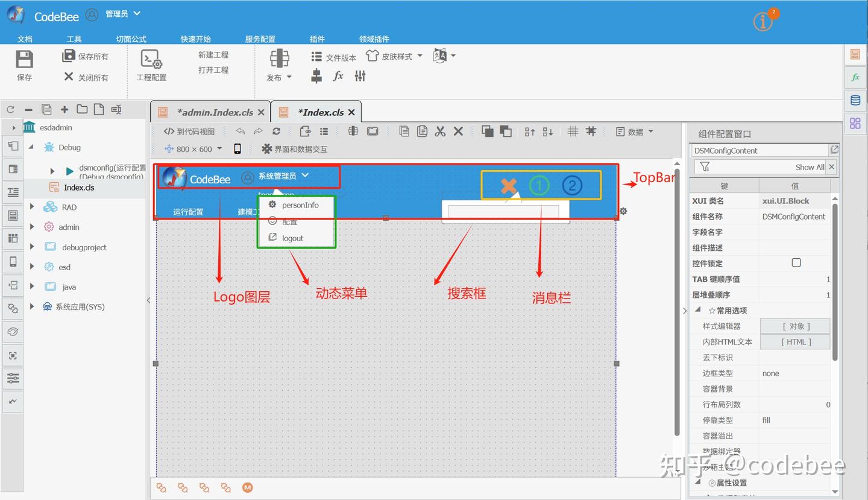Screen dimensions: 868x500
Task: Expand the 系统应用(SYS) tree node
Action: coord(33,306)
